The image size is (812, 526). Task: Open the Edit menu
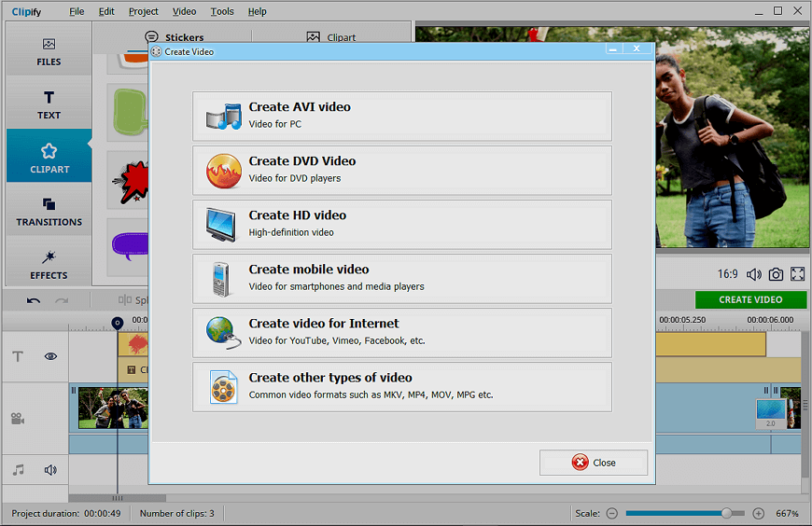click(x=106, y=11)
